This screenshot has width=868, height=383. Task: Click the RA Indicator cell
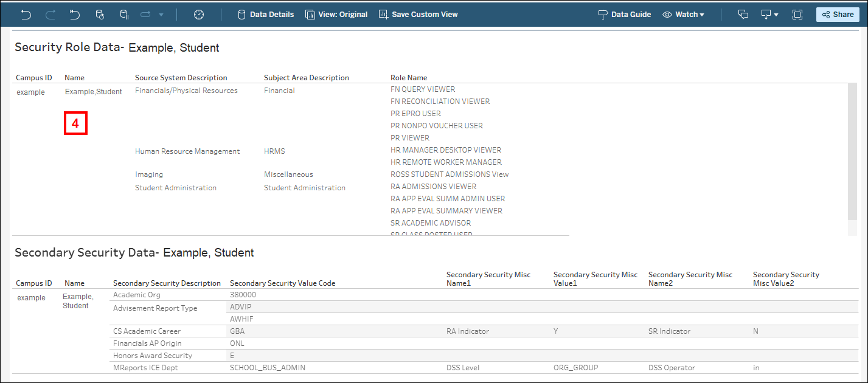pos(468,331)
